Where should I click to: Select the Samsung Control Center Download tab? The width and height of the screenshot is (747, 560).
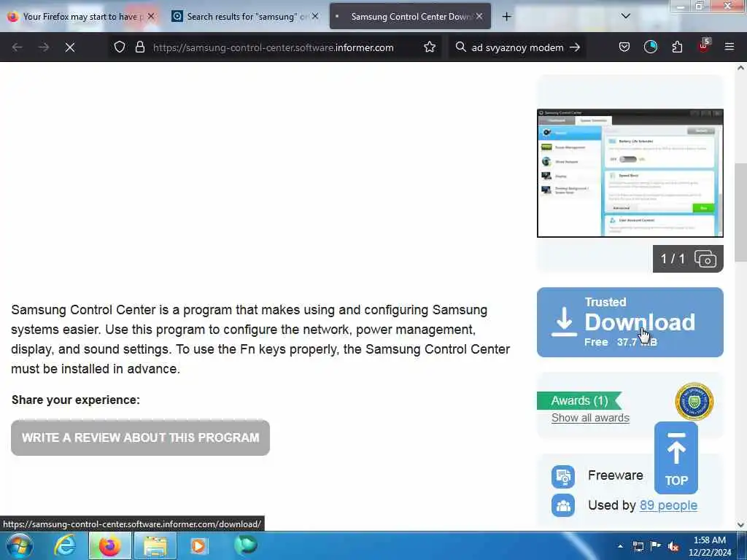(x=410, y=17)
